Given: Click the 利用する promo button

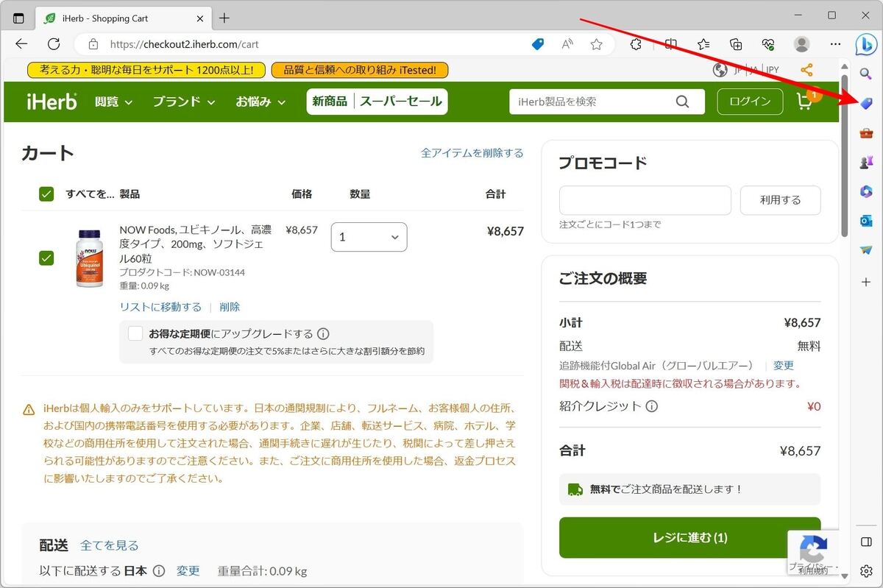Looking at the screenshot, I should [780, 200].
